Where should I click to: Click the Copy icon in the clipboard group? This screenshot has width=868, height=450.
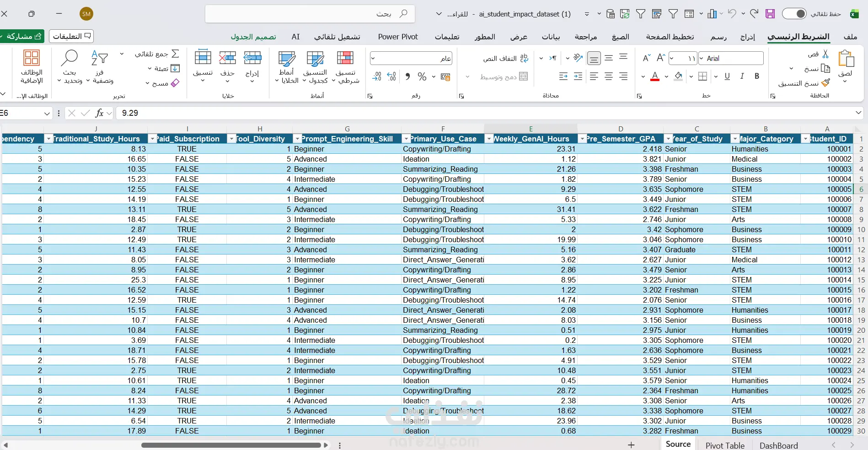coord(825,69)
